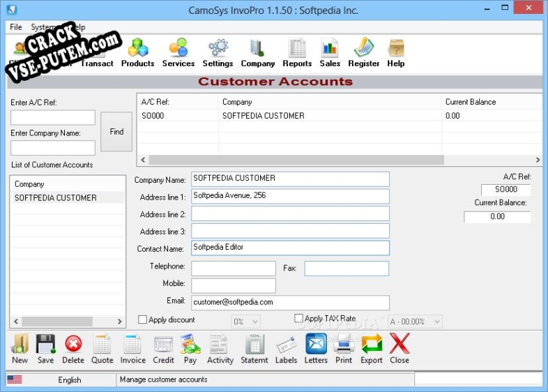Tick the Apply TAX Rate checkbox
The width and height of the screenshot is (548, 392).
pos(299,319)
